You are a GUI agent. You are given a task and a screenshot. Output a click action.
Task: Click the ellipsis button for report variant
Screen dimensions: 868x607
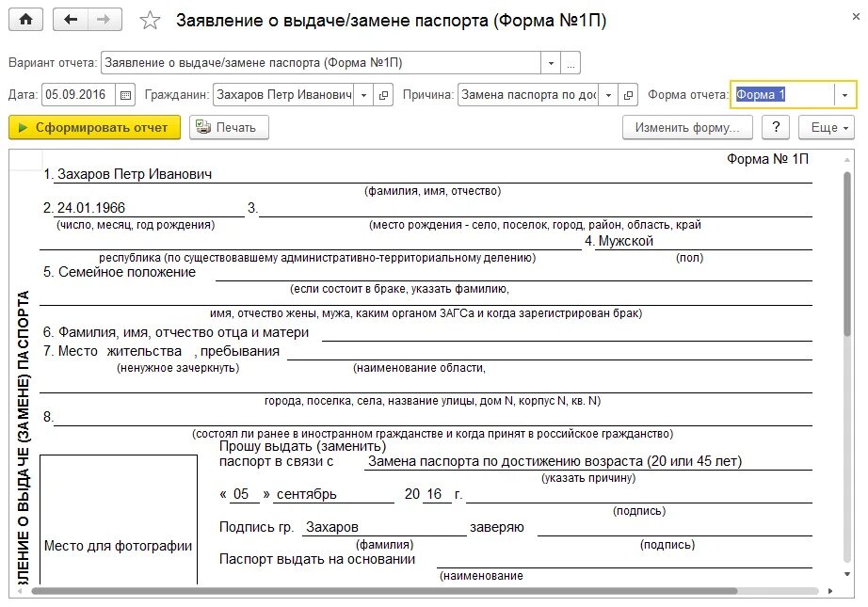(x=571, y=63)
